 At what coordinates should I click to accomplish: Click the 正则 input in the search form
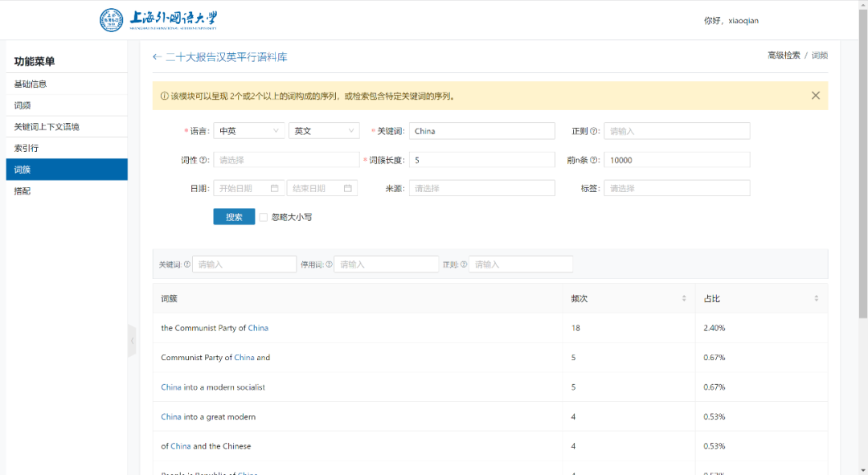[x=677, y=131]
